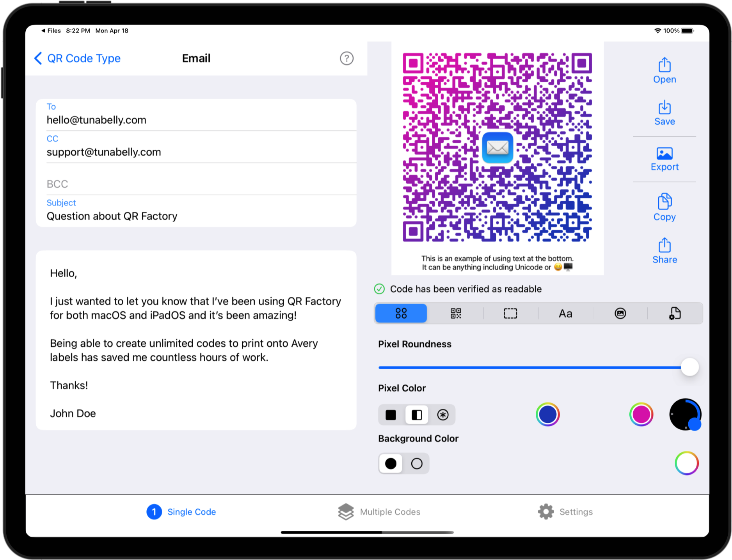Tap the BCC input field
Viewport: 732px width, 560px height.
coord(201,184)
